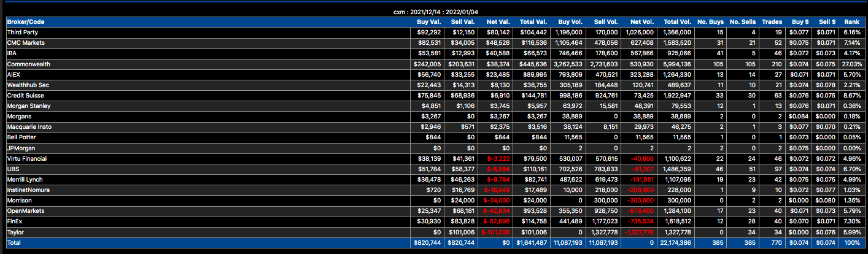The image size is (868, 254).
Task: Click UBS trades count 97
Action: 778,169
